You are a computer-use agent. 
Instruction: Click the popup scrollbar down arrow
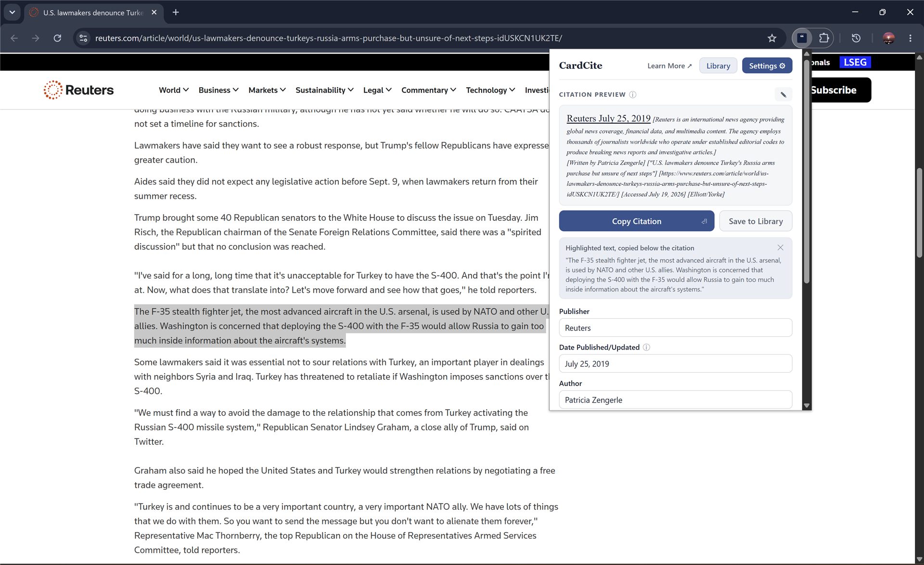(x=807, y=406)
